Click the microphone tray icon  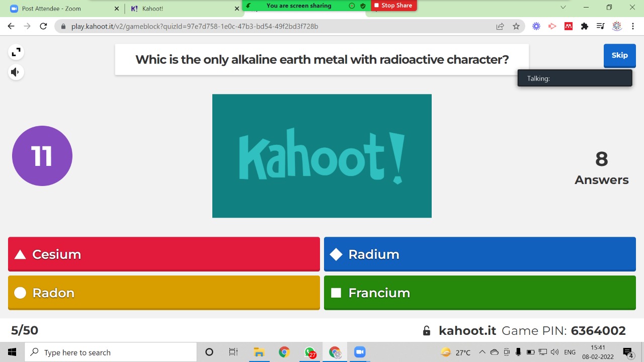click(518, 352)
